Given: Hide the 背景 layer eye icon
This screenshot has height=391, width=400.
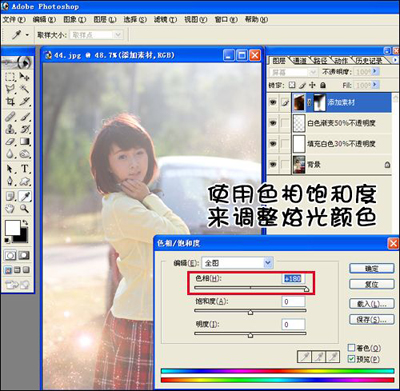Looking at the screenshot, I should [x=273, y=164].
